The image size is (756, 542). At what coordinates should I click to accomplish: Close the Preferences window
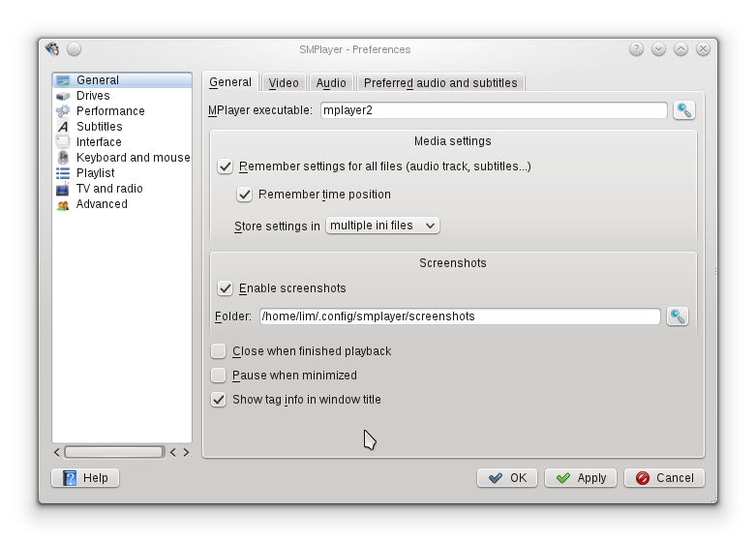tap(703, 49)
